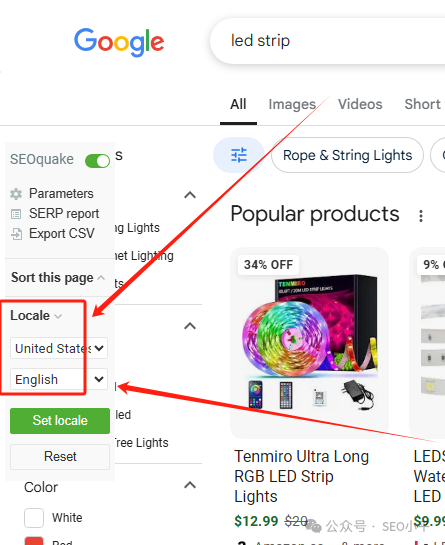Click the led strip search field
The image size is (445, 545).
click(327, 41)
